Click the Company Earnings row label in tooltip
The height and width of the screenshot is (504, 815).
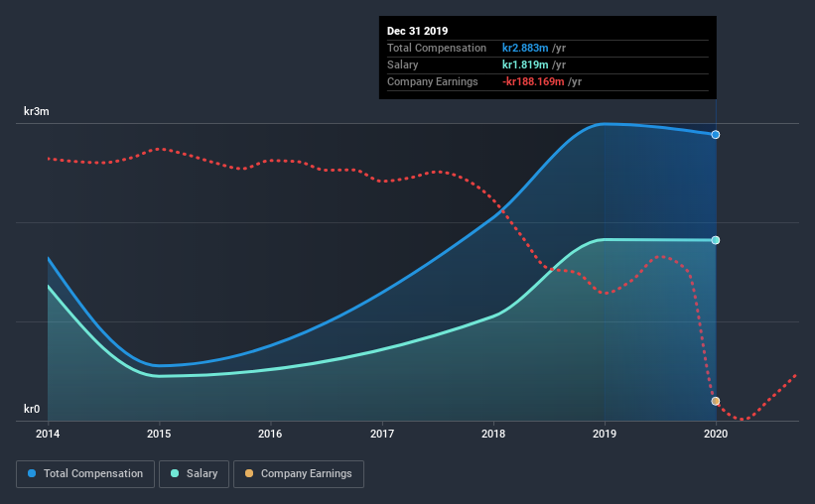coord(433,81)
